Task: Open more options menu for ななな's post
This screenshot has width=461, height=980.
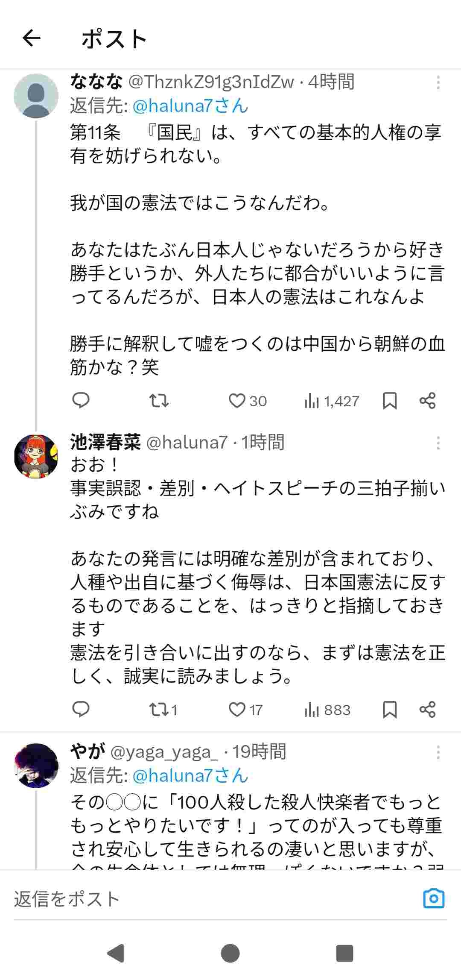Action: tap(438, 82)
